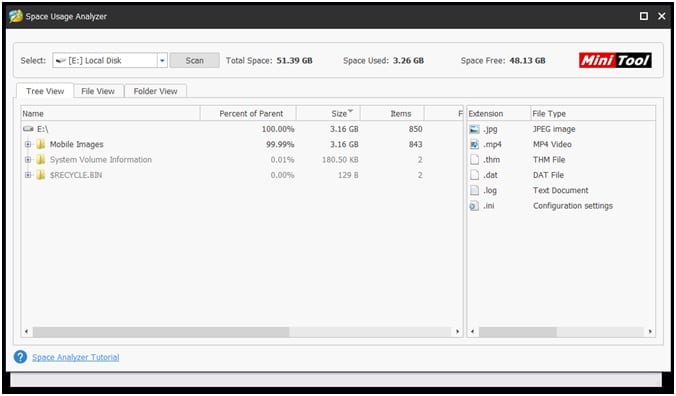The image size is (676, 396).
Task: Click the 129 B size value
Action: [x=348, y=175]
